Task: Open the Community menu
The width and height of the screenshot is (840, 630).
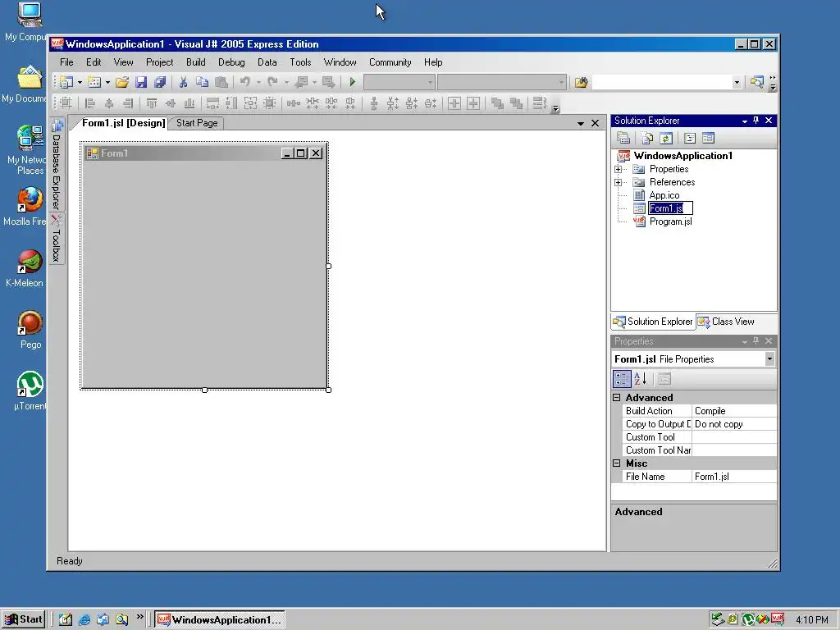Action: coord(390,62)
